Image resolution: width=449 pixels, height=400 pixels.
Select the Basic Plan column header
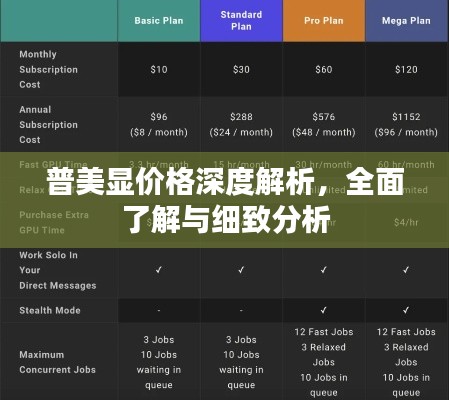159,21
